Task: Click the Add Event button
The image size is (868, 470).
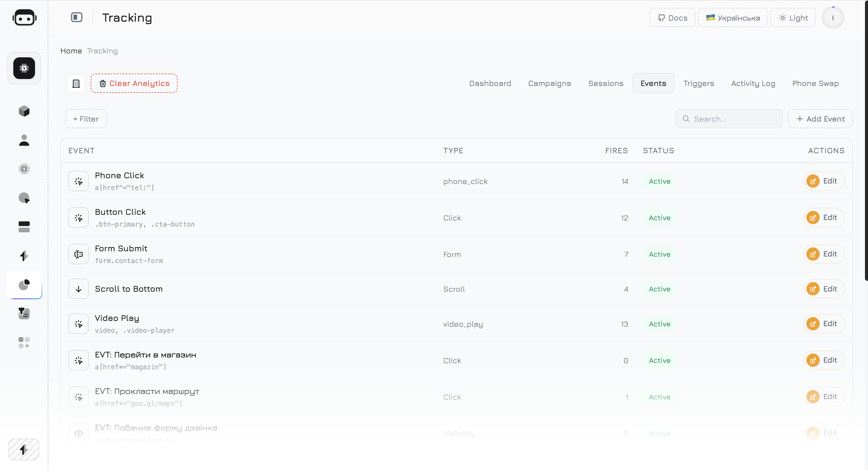Action: [820, 119]
